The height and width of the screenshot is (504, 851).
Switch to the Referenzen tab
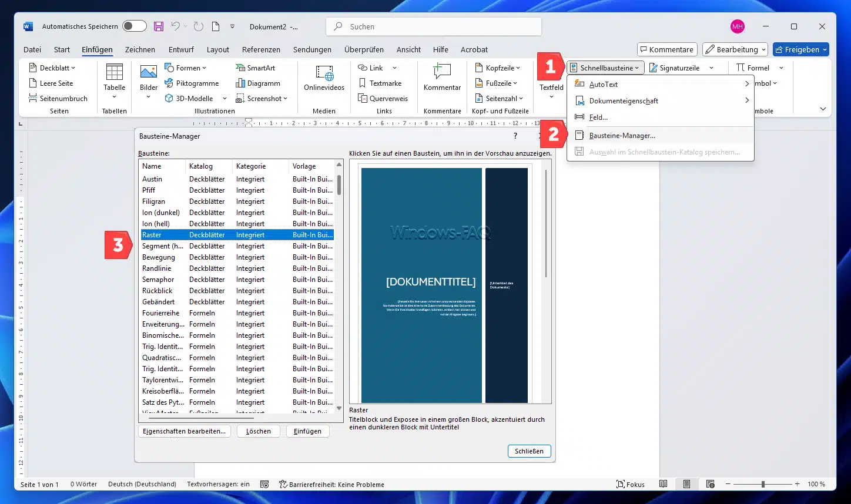click(261, 50)
